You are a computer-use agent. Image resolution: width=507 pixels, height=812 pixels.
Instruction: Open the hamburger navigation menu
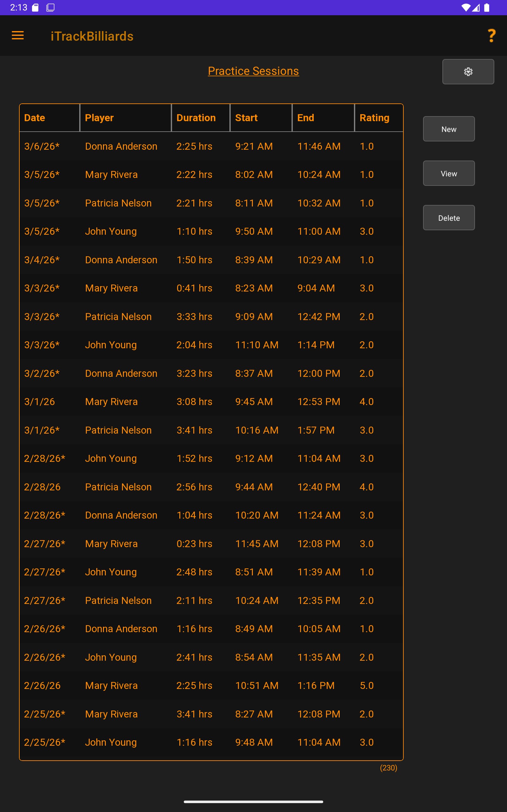(x=18, y=36)
